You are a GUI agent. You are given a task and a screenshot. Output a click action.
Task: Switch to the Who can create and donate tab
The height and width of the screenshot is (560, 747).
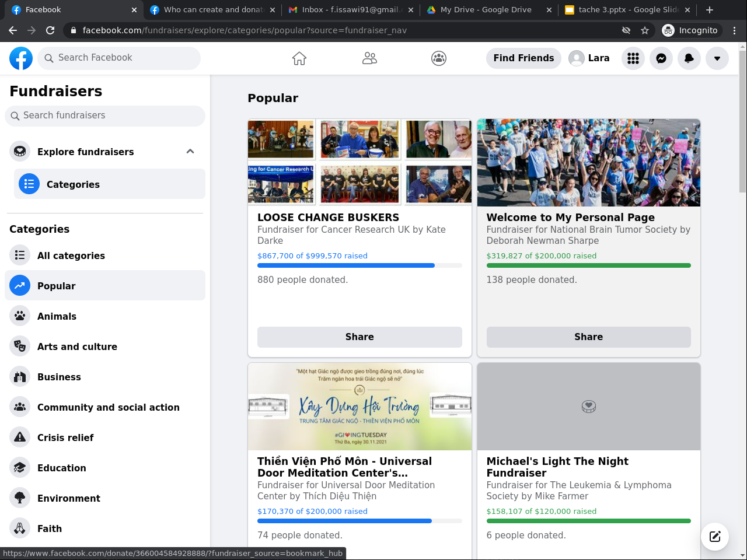click(212, 10)
